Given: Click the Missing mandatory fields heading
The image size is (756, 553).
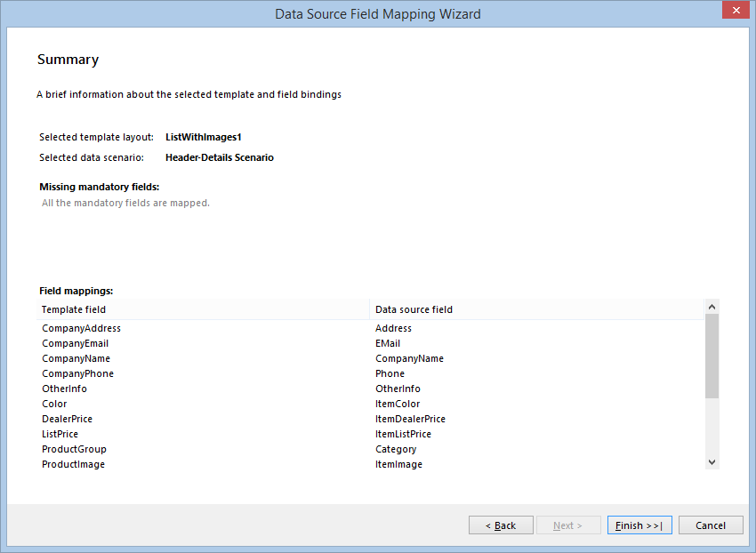Looking at the screenshot, I should tap(99, 187).
